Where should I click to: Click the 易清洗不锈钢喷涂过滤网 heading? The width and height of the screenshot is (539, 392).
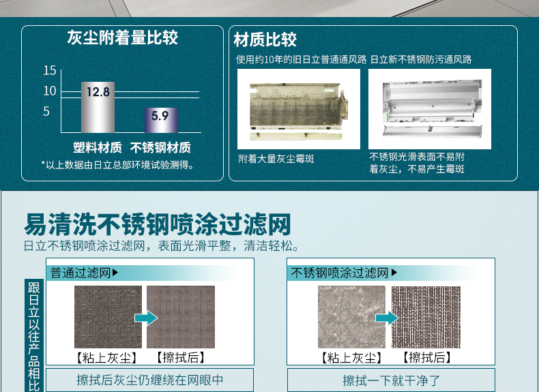coord(158,223)
